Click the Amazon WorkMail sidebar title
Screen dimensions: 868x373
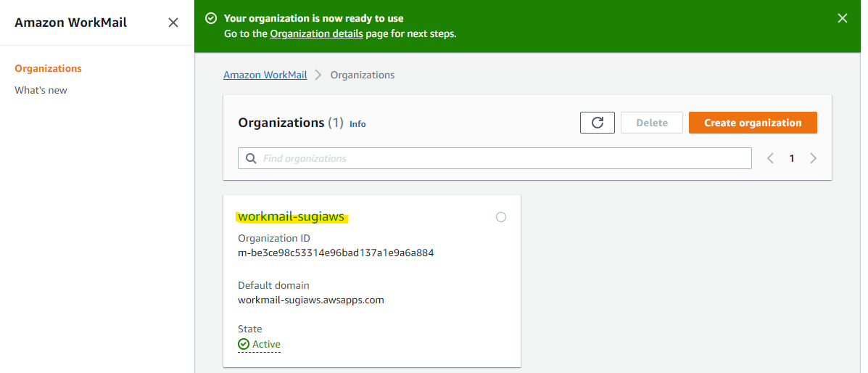(71, 22)
